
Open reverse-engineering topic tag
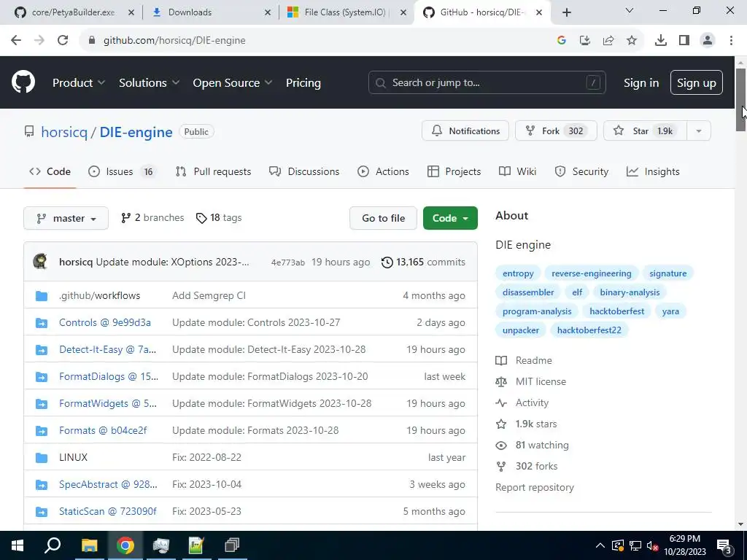(x=591, y=273)
